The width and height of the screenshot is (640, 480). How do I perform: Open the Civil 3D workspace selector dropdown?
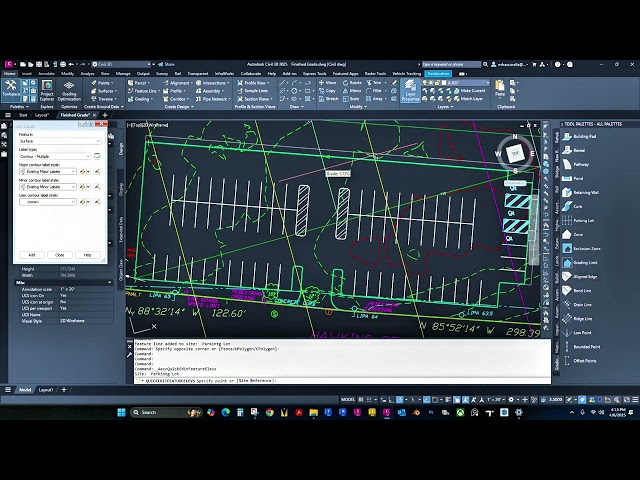[x=121, y=64]
